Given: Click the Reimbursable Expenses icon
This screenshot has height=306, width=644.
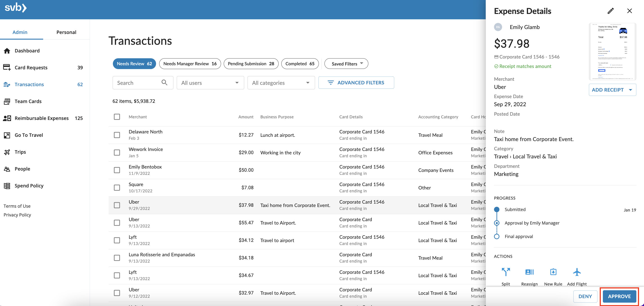Looking at the screenshot, I should click(x=7, y=118).
